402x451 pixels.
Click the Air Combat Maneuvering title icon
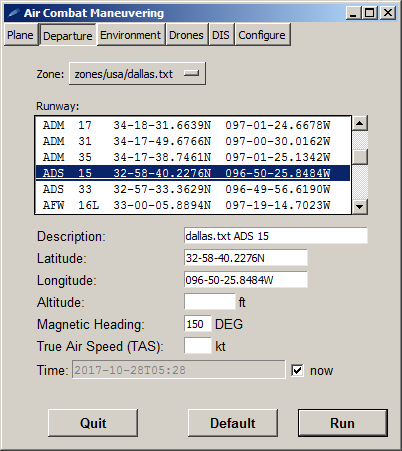coord(13,13)
